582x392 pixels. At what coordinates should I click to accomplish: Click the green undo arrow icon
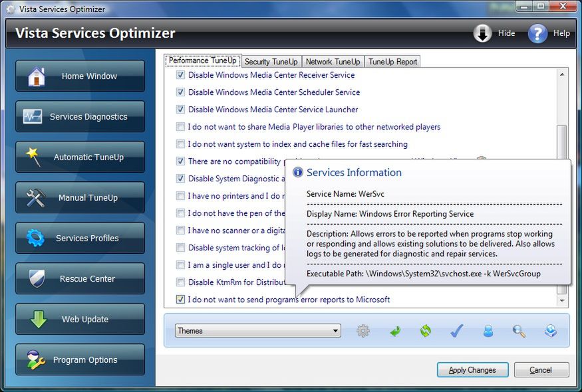click(x=395, y=331)
